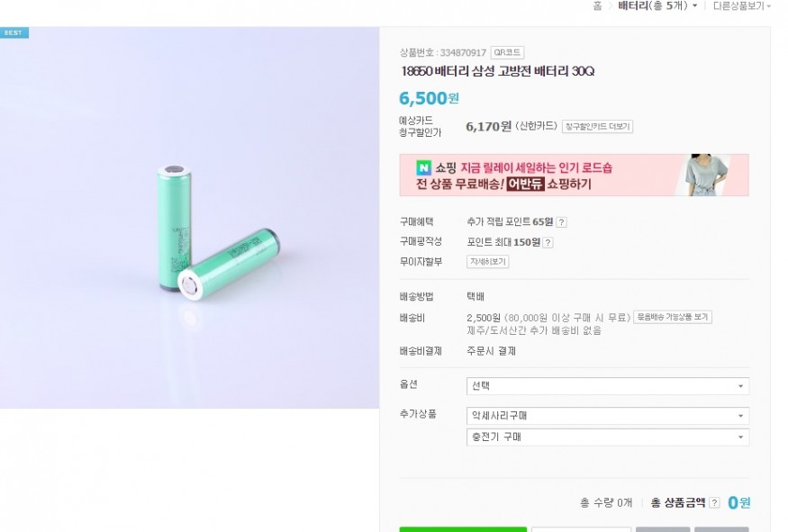Open the QR코드 button beside the product number
This screenshot has height=532, width=788.
507,53
